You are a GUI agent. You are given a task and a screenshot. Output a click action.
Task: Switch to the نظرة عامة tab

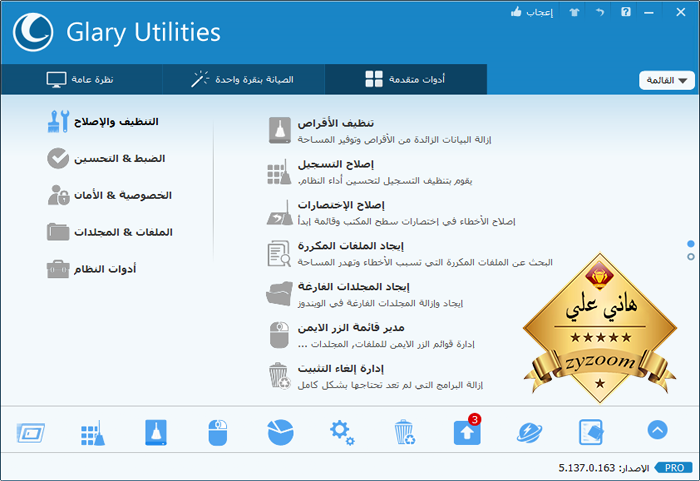(81, 79)
